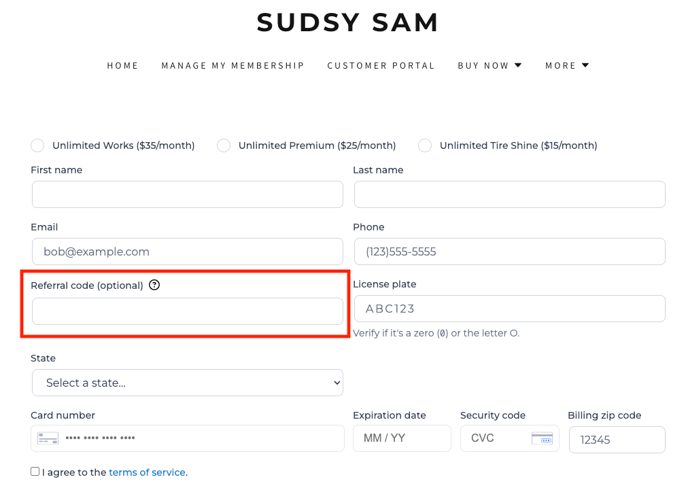688x488 pixels.
Task: Open the Select a state dropdown
Action: point(187,383)
